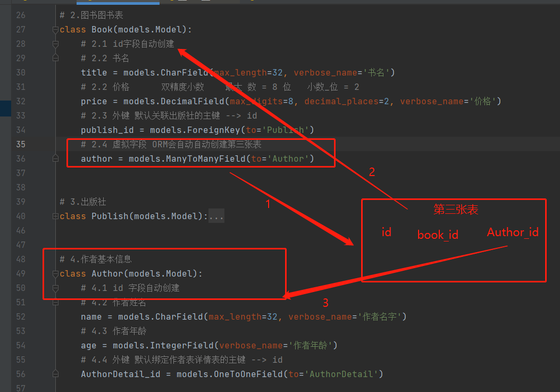Click 'IntegerField' on line 54

pos(182,346)
